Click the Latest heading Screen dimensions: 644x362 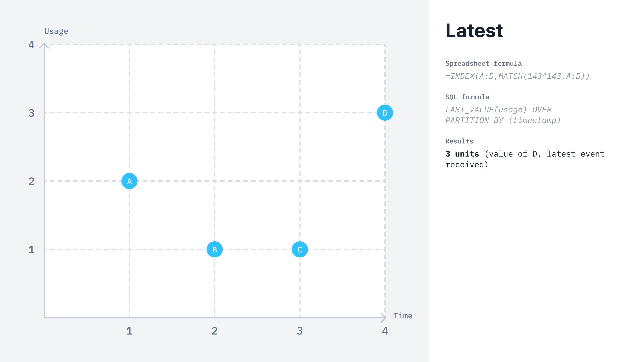coord(474,31)
